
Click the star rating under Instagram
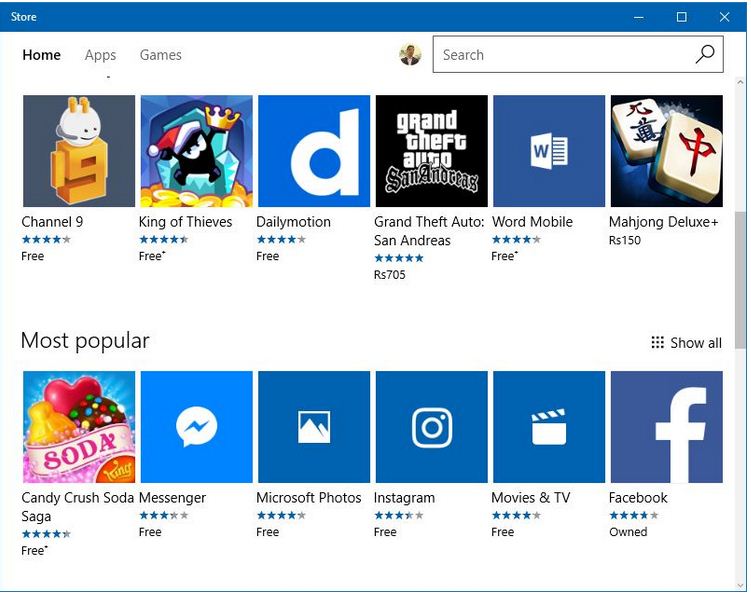point(398,515)
